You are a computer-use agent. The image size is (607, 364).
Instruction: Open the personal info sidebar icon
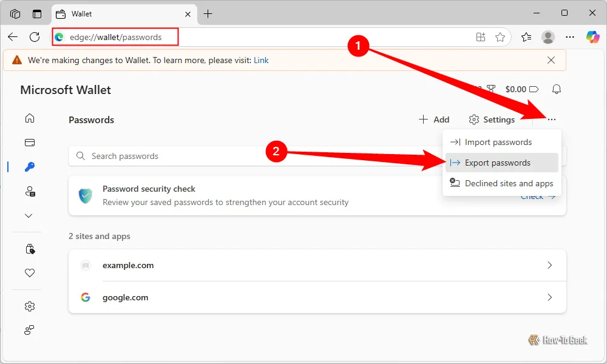pos(30,191)
